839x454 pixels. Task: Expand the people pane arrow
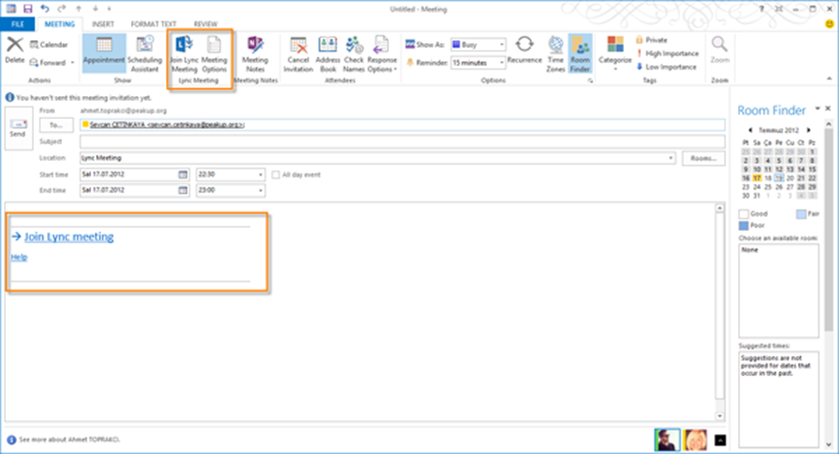720,440
